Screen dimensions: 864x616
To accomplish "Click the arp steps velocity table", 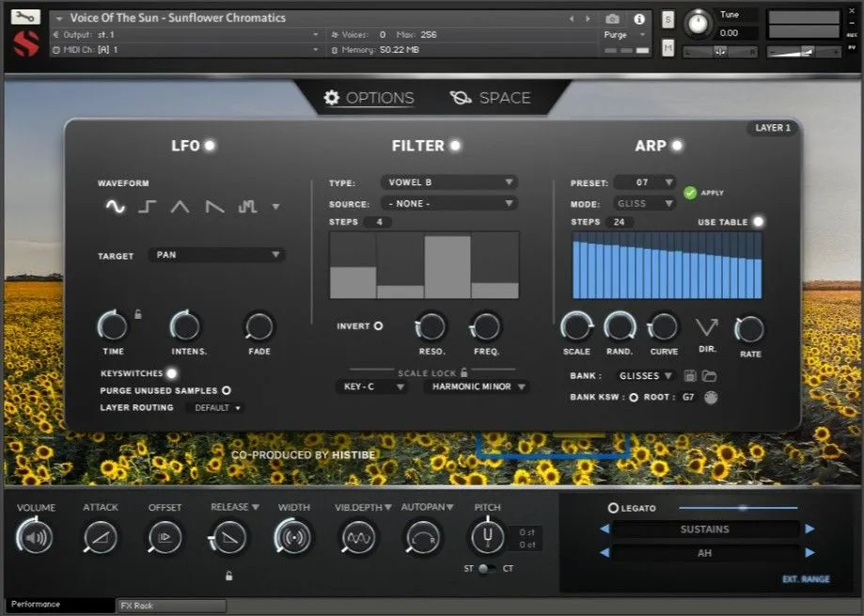I will tap(668, 265).
